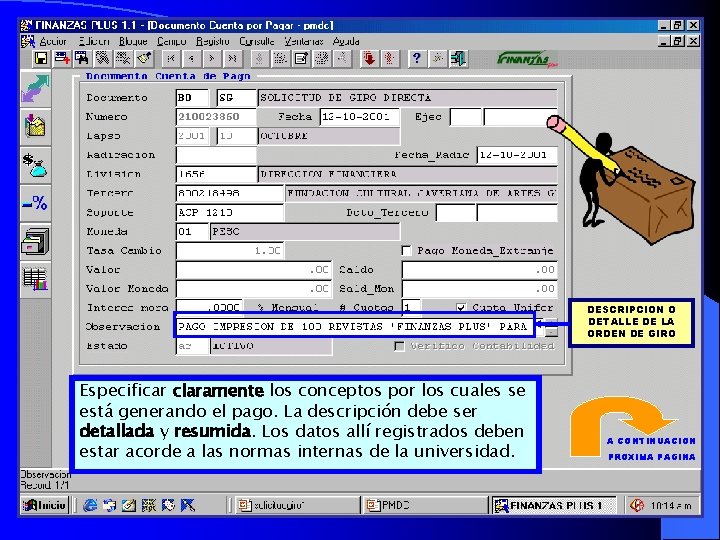This screenshot has height=540, width=720.
Task: Click sidebar folder with down arrow icon
Action: coord(35,127)
